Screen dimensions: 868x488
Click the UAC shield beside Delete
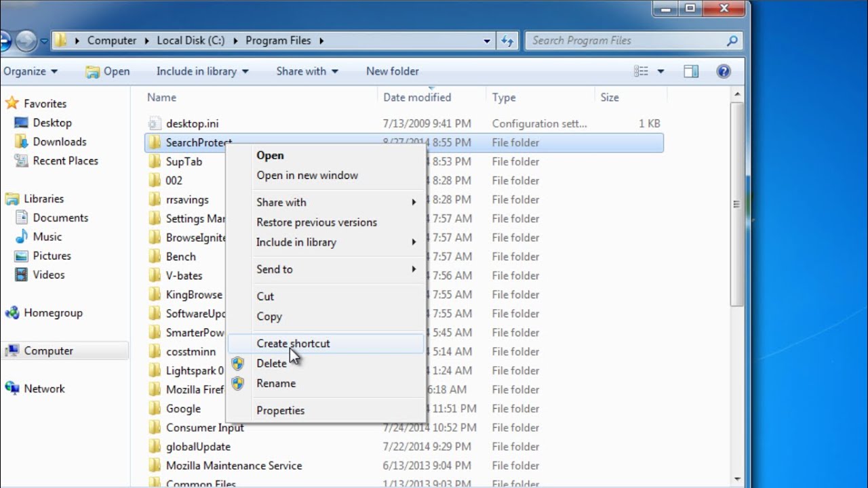pyautogui.click(x=238, y=363)
